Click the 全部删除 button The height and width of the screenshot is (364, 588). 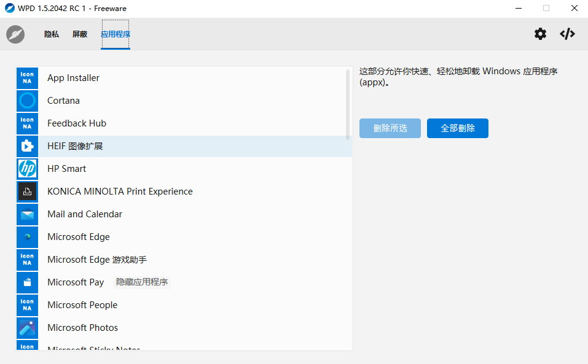458,128
